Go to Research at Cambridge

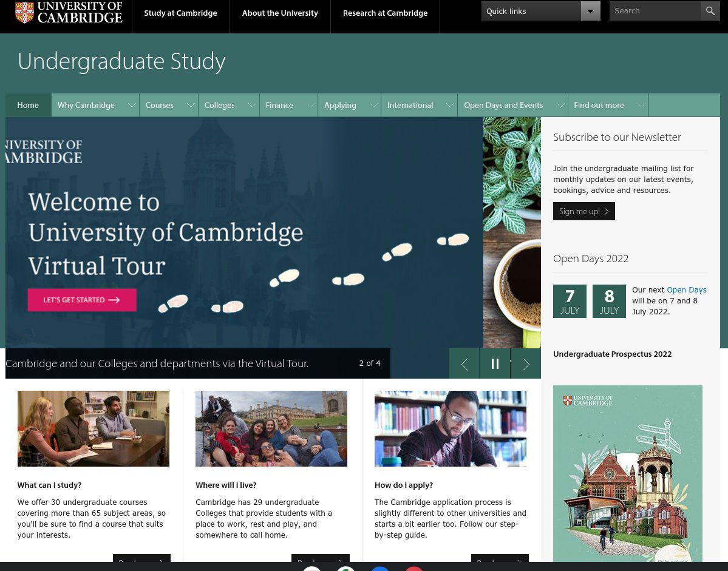385,13
